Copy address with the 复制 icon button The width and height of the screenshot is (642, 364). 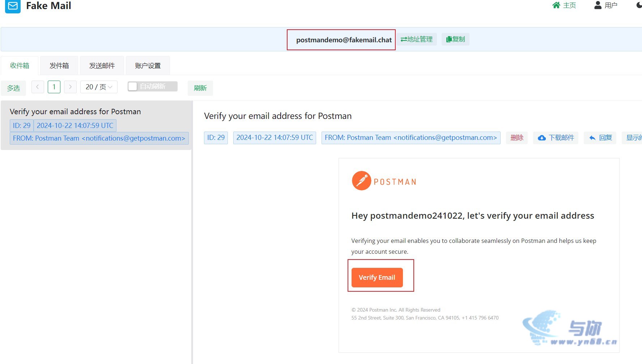tap(455, 39)
